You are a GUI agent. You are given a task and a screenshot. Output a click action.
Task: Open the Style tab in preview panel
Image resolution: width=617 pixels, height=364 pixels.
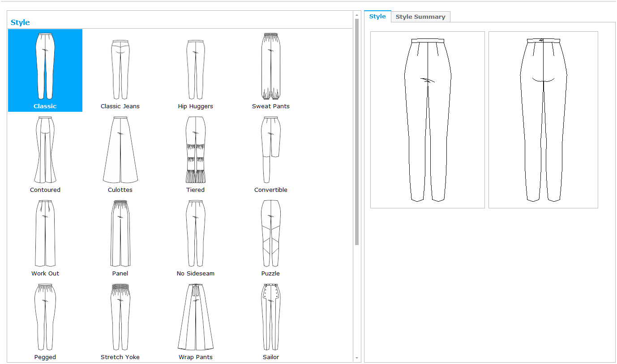377,16
